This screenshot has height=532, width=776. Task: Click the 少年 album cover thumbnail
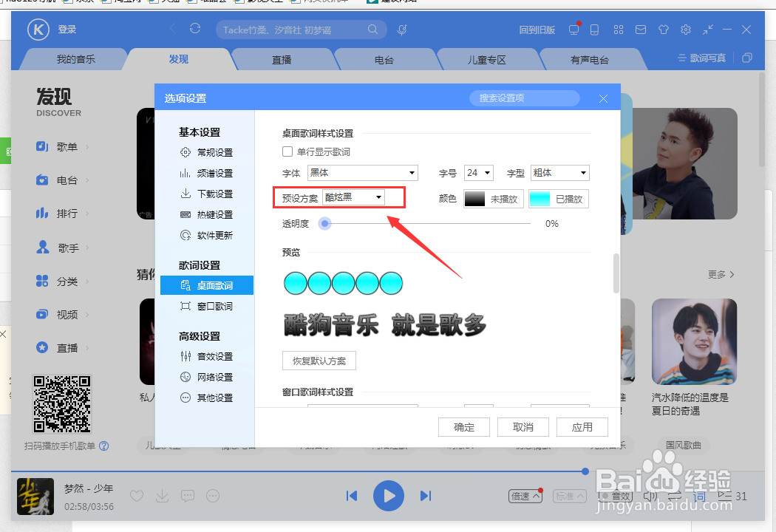pos(35,496)
